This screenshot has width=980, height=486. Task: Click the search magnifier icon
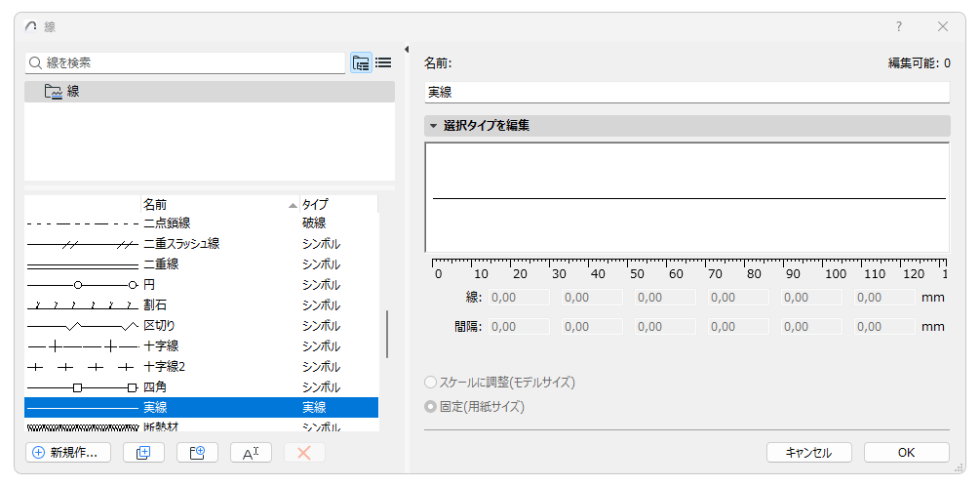[x=36, y=63]
